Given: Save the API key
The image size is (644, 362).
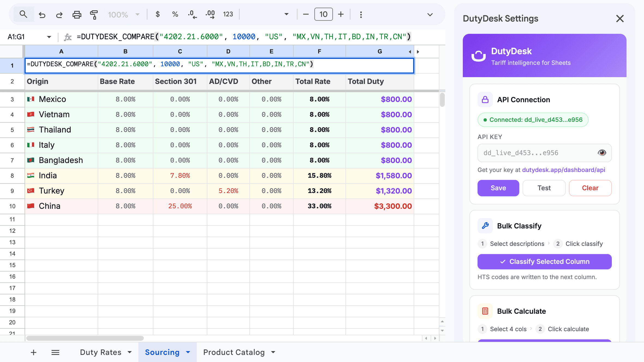Looking at the screenshot, I should click(x=498, y=188).
